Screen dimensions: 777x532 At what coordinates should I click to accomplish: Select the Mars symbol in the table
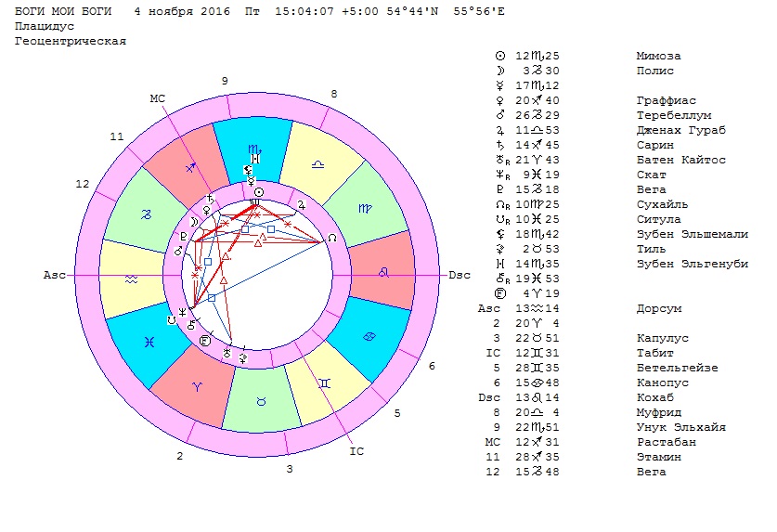[501, 115]
